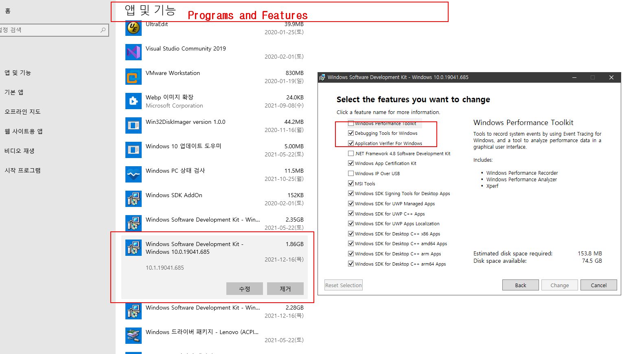Click the Win32DiskImager version 1.0.0 icon
Viewport: 644px width, 354px height.
coord(134,125)
